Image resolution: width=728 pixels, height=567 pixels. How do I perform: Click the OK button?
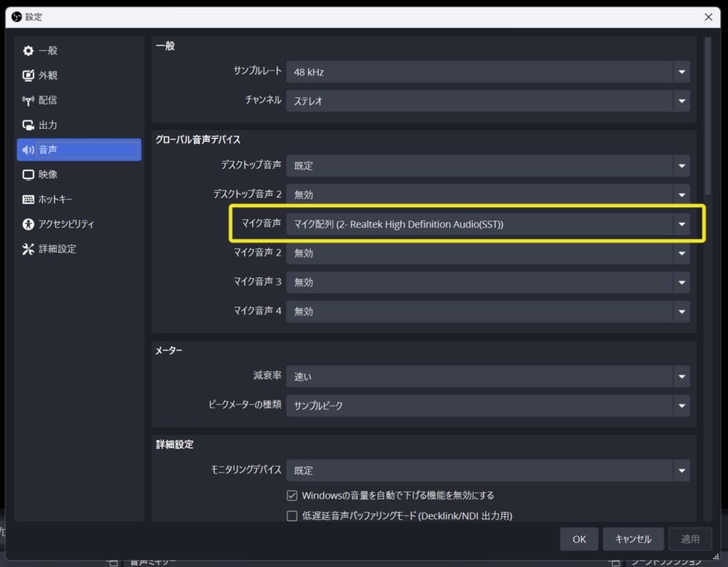579,539
